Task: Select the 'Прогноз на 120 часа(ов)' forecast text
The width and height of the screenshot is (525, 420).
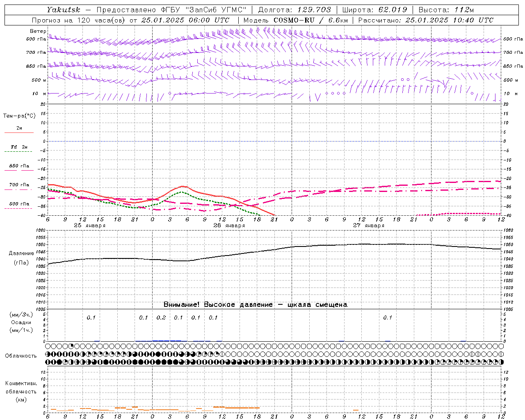Action: click(78, 20)
